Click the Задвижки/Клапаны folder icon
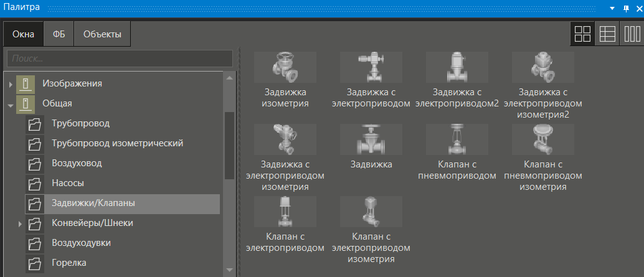644x277 pixels. pos(35,203)
